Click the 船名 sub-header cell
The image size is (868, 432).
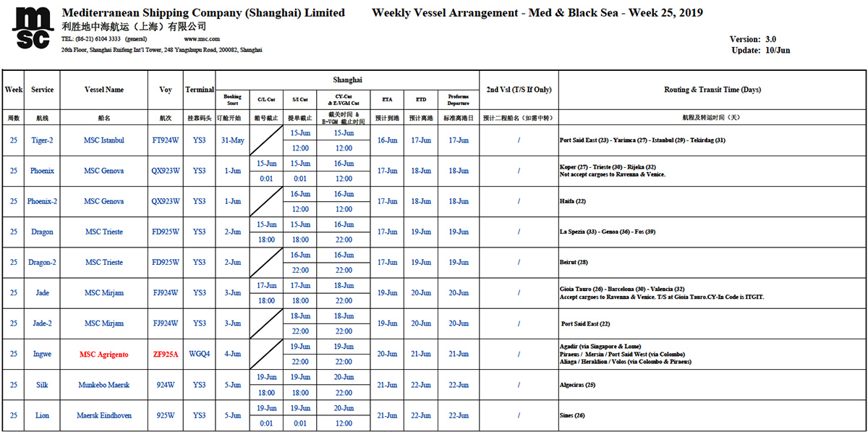(104, 117)
